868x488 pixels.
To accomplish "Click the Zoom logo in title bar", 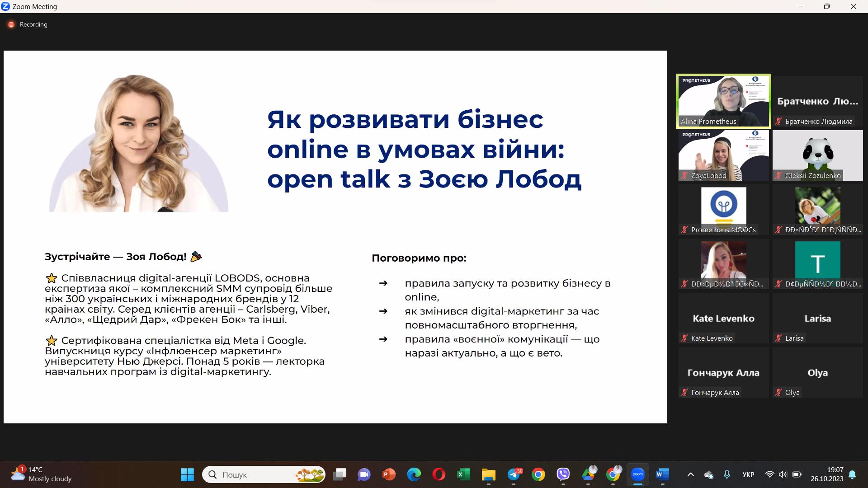I will 6,6.
